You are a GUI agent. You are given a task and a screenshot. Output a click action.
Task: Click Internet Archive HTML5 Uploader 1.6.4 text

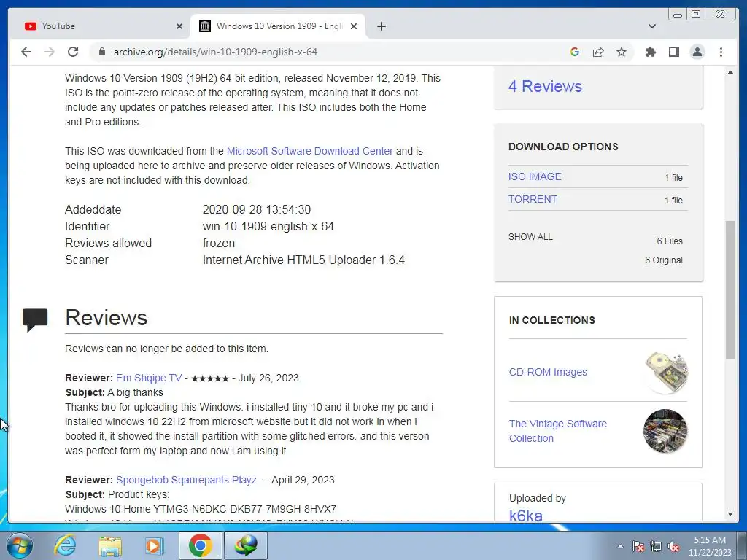pos(303,260)
